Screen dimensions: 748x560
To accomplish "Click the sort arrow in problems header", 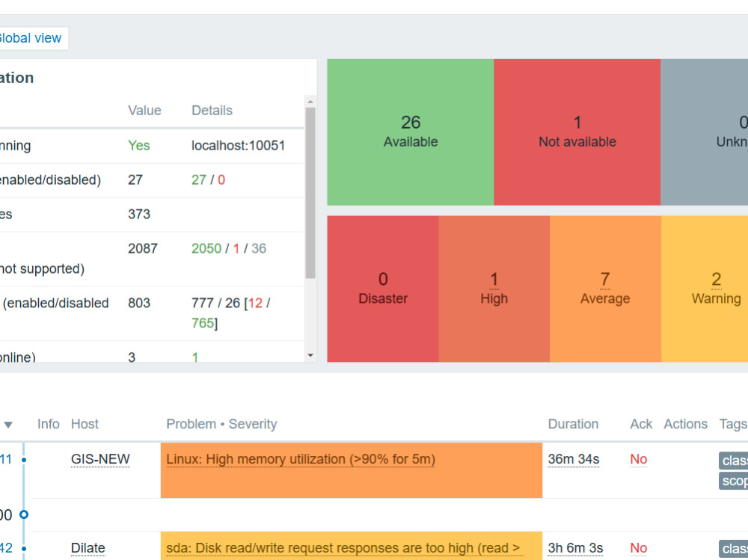I will (x=8, y=425).
